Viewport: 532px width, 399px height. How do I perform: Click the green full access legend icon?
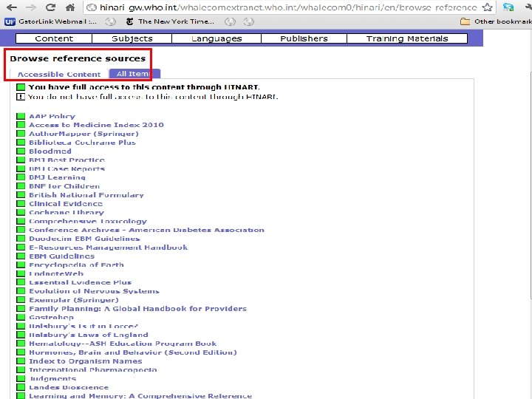tap(21, 87)
